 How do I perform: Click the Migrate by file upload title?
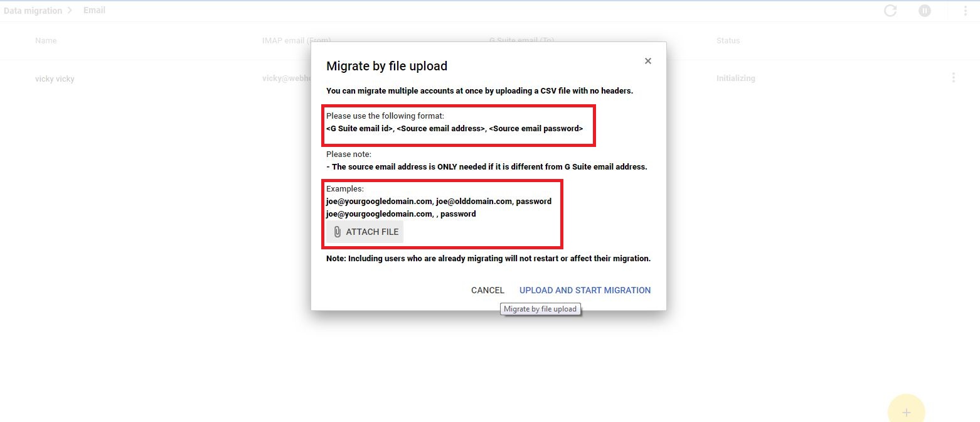click(x=386, y=66)
